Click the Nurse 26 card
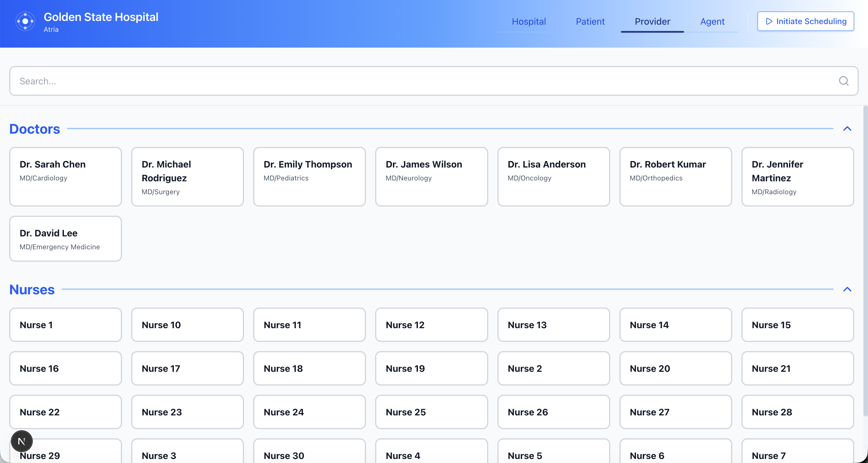 [x=553, y=412]
